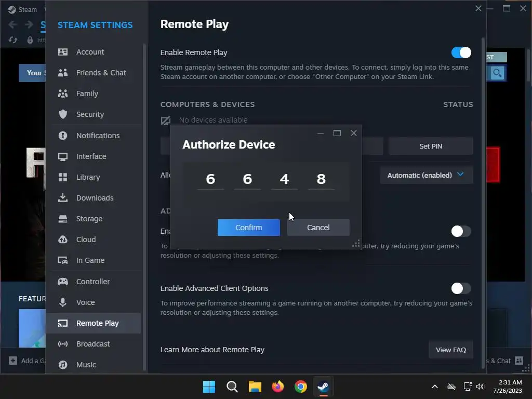The height and width of the screenshot is (399, 532).
Task: Click the last PIN digit 8 field
Action: coord(321,179)
